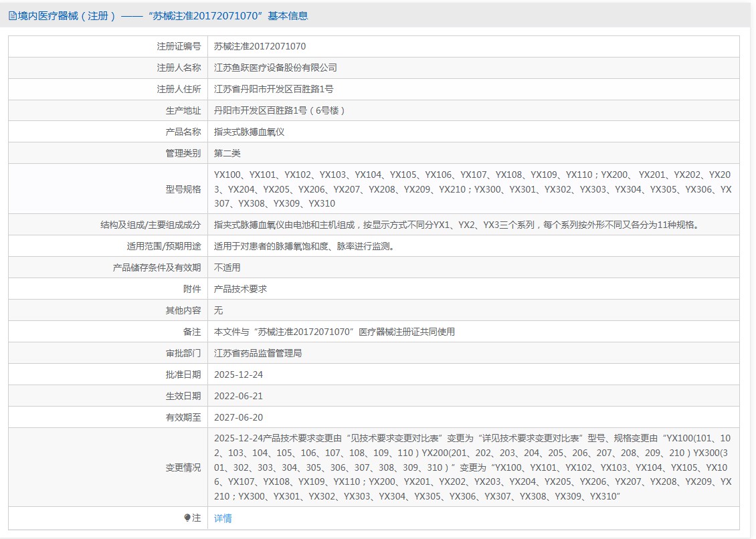The width and height of the screenshot is (756, 539).
Task: Click 其他内容 value 无
Action: [218, 310]
